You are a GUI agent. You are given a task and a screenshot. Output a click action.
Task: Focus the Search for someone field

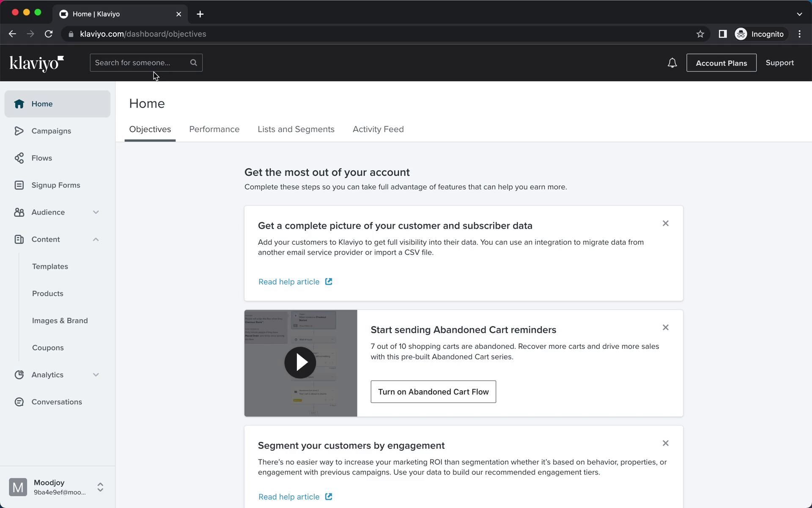140,63
